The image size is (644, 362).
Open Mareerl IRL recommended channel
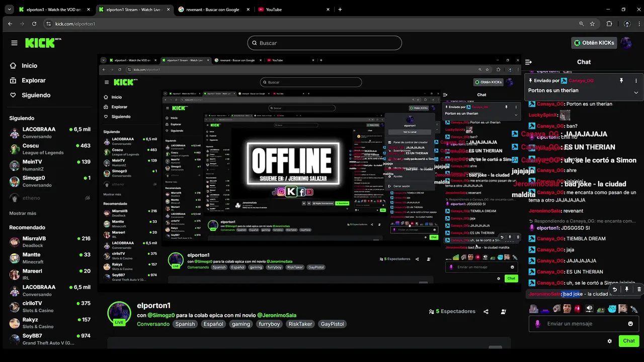pyautogui.click(x=50, y=274)
